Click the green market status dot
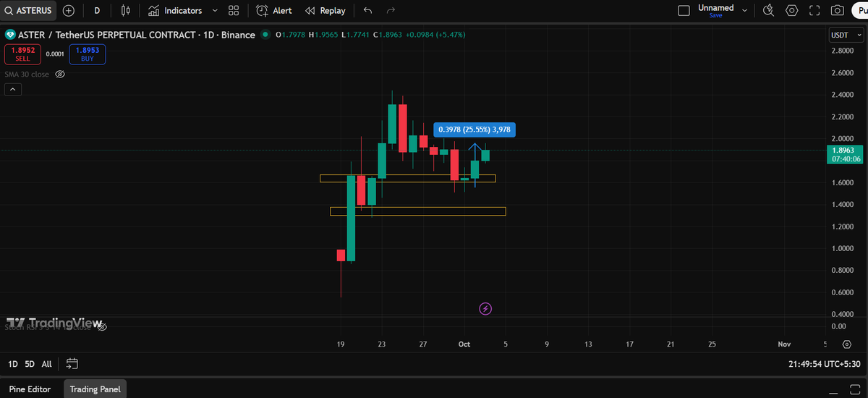The height and width of the screenshot is (398, 868). [x=265, y=35]
